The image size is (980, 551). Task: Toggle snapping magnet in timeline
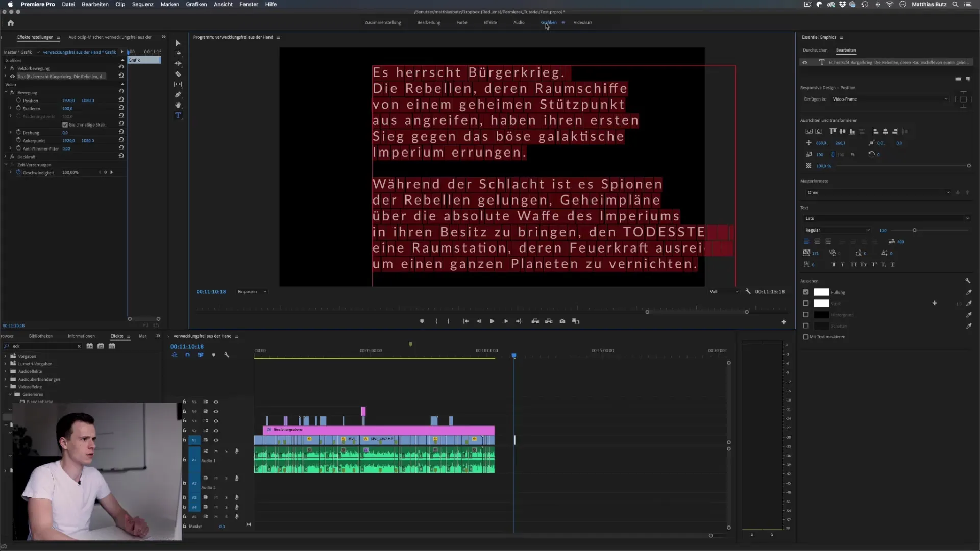[x=187, y=355]
